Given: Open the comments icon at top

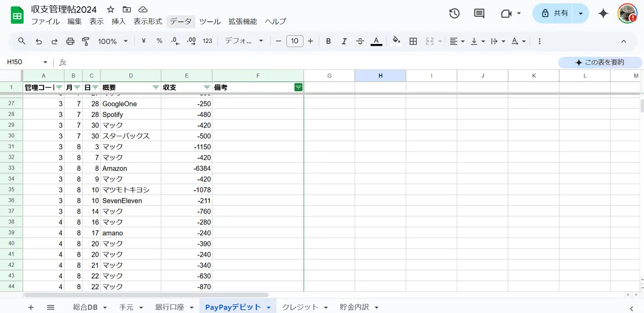Looking at the screenshot, I should (479, 13).
